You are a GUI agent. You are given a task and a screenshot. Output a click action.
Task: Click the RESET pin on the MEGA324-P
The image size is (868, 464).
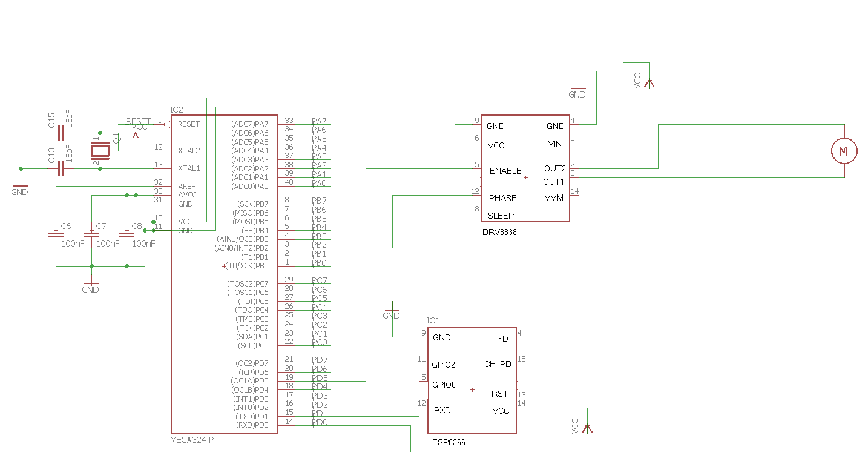[x=189, y=124]
